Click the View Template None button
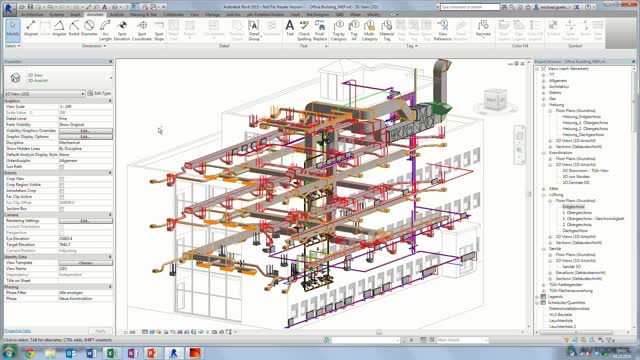640x360 pixels. pos(85,262)
